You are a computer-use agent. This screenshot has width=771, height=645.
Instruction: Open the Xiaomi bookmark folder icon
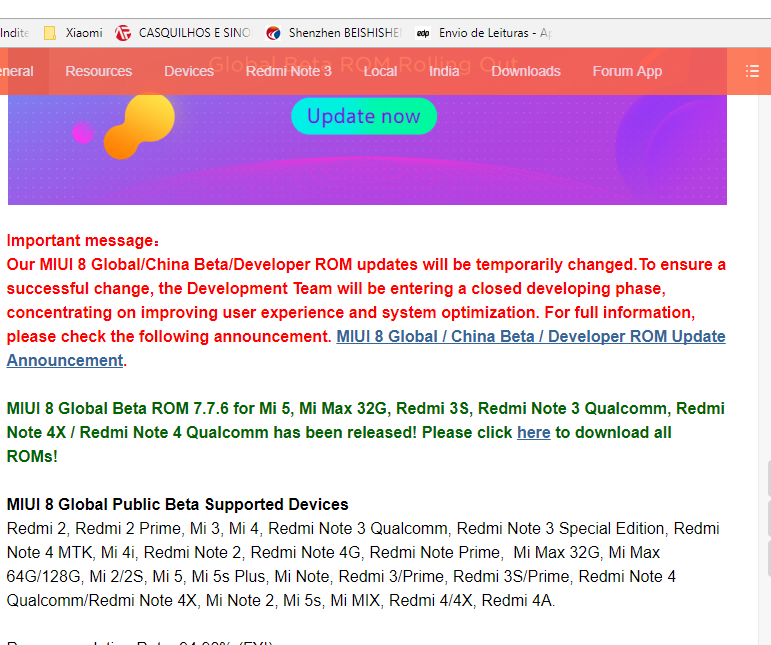point(50,33)
